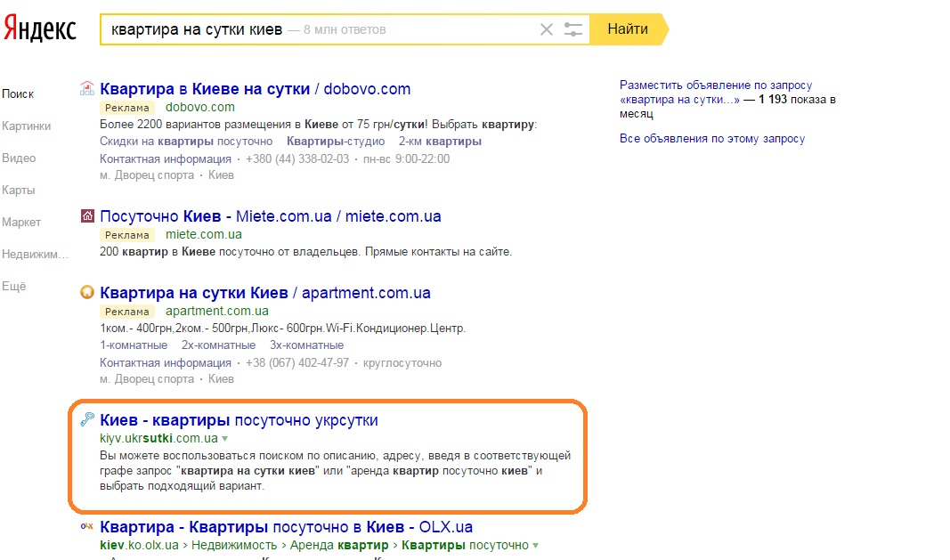This screenshot has height=560, width=950.
Task: Click '8 млн ответов' hint text
Action: [x=345, y=29]
